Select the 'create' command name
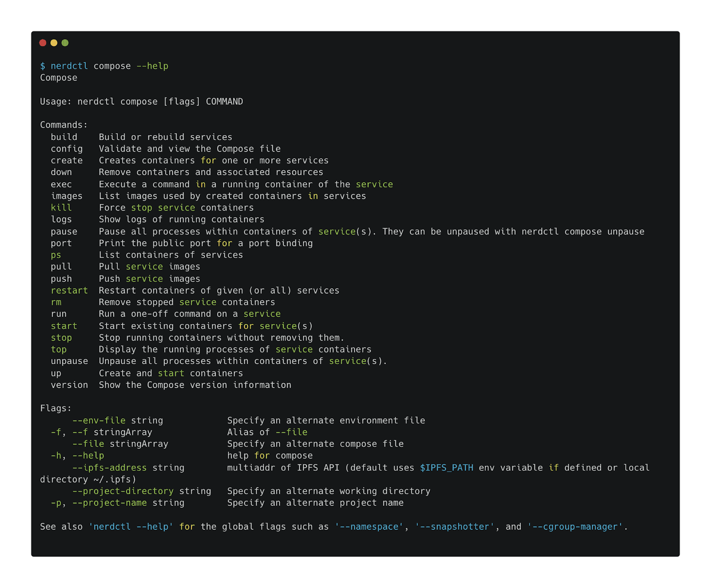Image resolution: width=711 pixels, height=588 pixels. tap(67, 160)
